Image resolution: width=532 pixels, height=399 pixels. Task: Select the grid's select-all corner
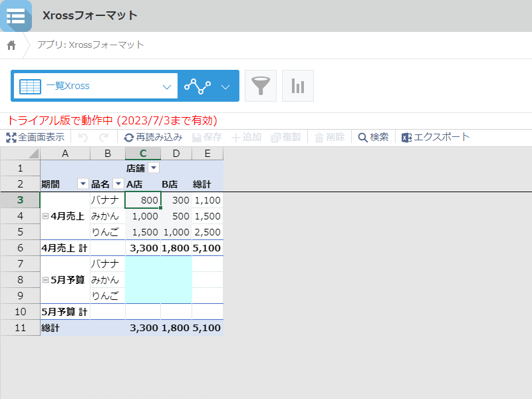coord(21,154)
